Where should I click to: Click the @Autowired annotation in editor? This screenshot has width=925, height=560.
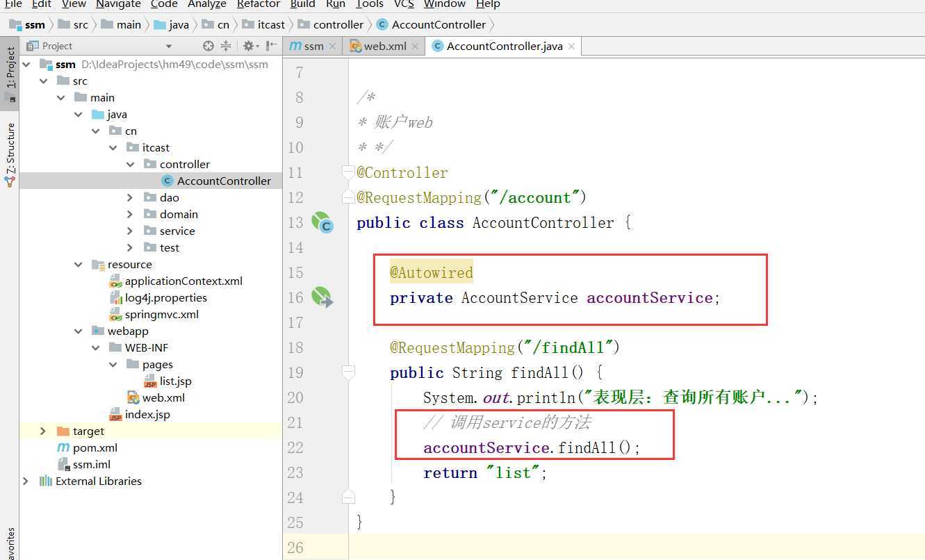431,272
